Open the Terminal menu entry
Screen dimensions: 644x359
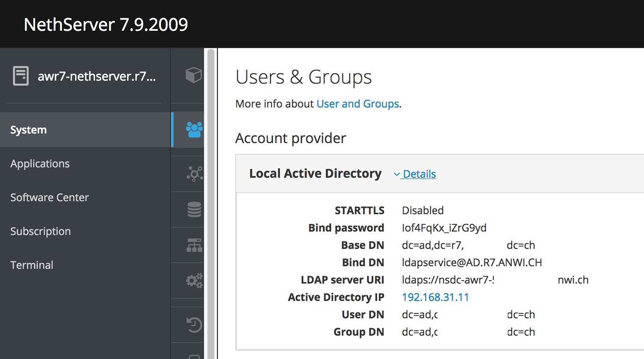click(31, 265)
